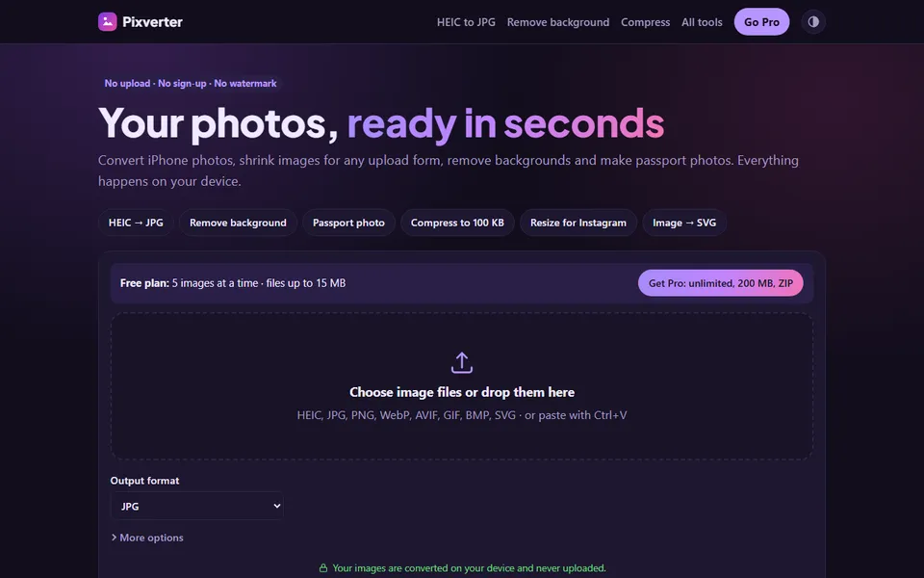This screenshot has width=924, height=578.
Task: Toggle the dark/light theme icon
Action: [813, 22]
